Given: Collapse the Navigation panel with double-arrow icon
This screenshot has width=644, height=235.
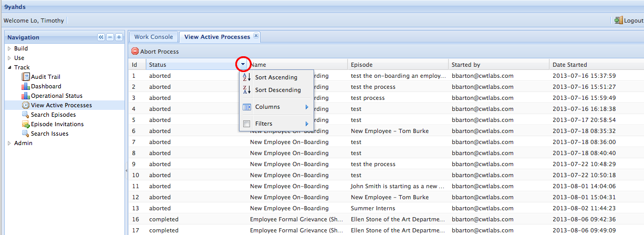Looking at the screenshot, I should point(101,37).
